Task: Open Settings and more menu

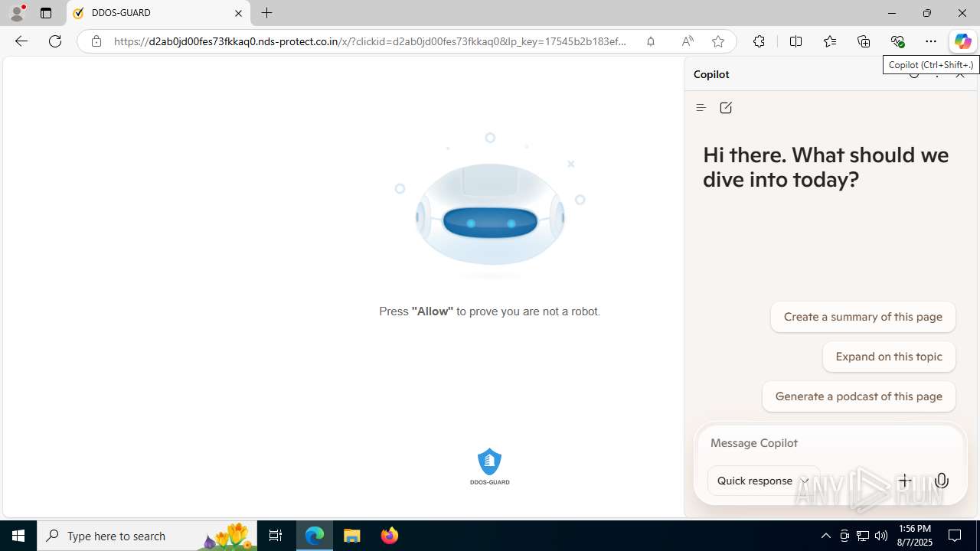Action: 931,41
